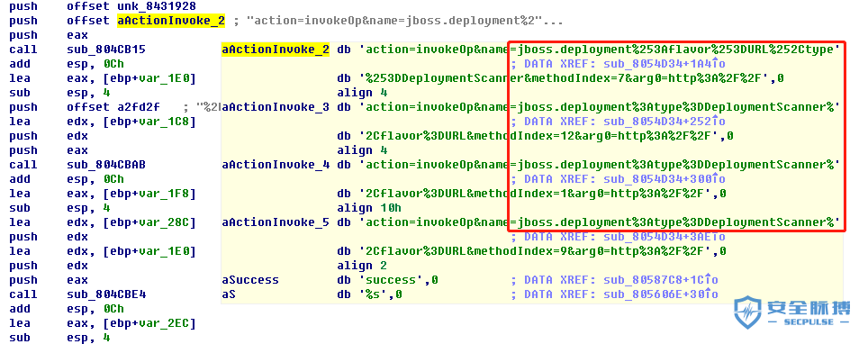Image resolution: width=868 pixels, height=344 pixels.
Task: Select the sub_804CB15 call target
Action: point(106,50)
